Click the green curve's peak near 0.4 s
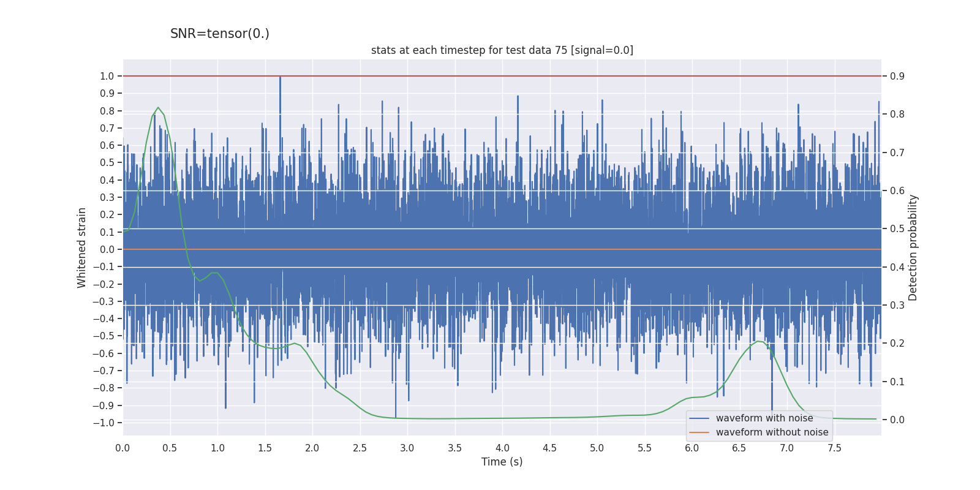This screenshot has height=490, width=980. (158, 108)
